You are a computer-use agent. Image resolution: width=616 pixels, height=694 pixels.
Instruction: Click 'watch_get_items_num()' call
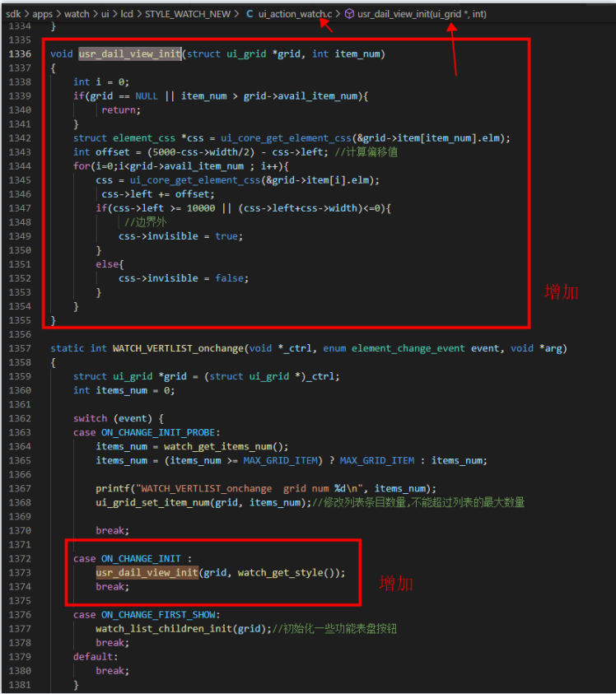[224, 446]
